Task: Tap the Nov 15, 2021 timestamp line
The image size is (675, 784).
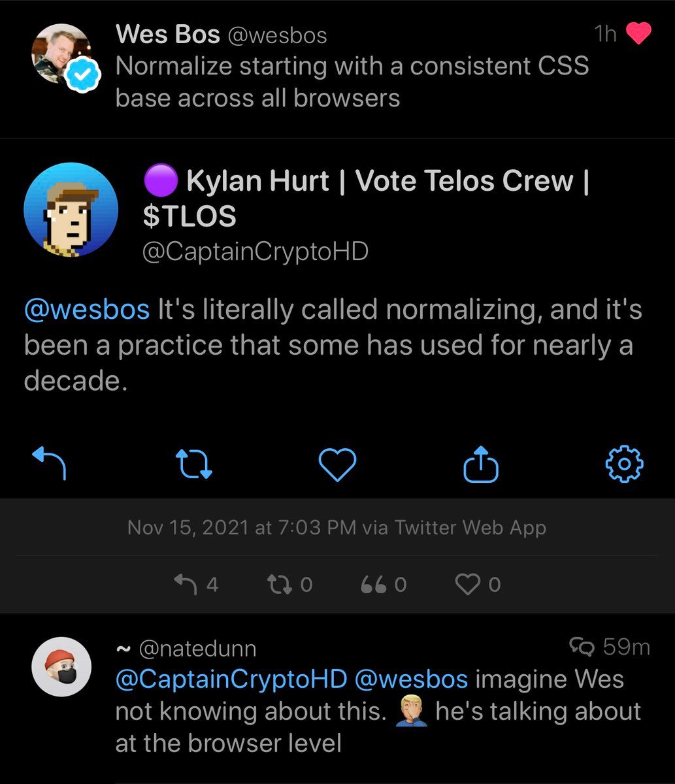Action: pyautogui.click(x=337, y=527)
